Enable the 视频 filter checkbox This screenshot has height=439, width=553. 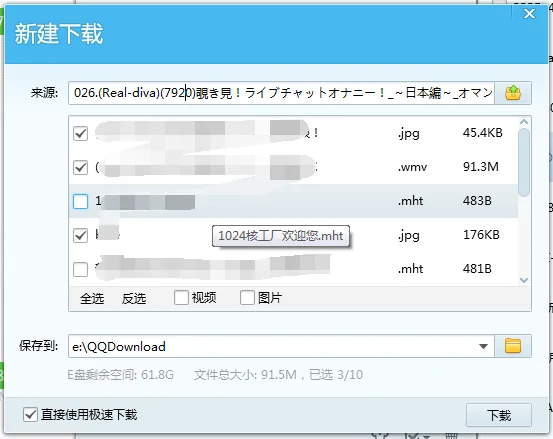point(181,298)
